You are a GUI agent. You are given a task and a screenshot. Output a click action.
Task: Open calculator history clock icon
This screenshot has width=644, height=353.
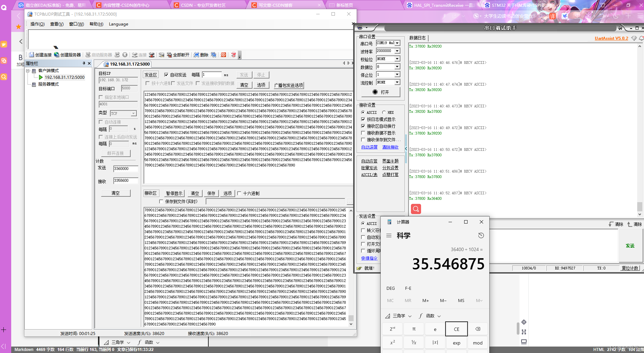(481, 235)
